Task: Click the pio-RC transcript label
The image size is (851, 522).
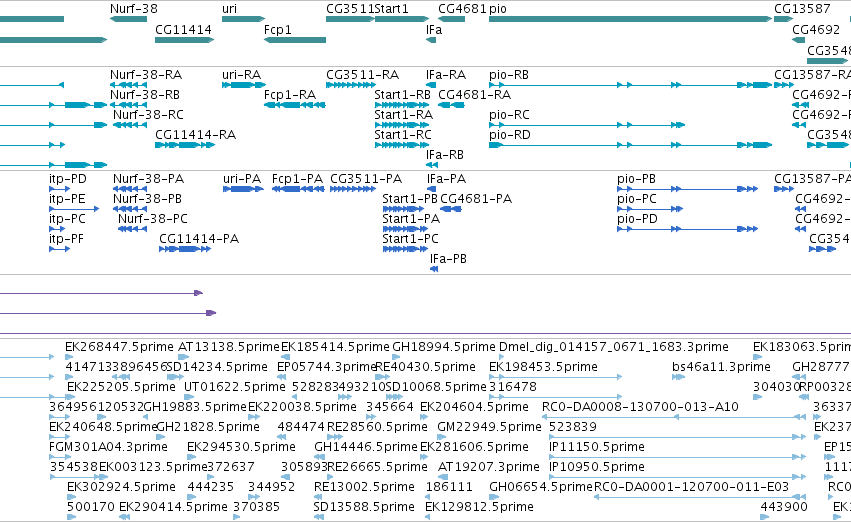Action: 509,114
